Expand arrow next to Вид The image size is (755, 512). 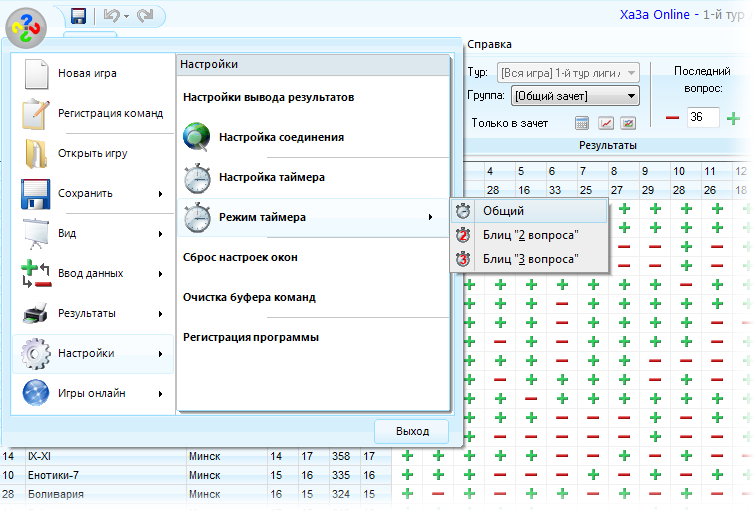[160, 234]
